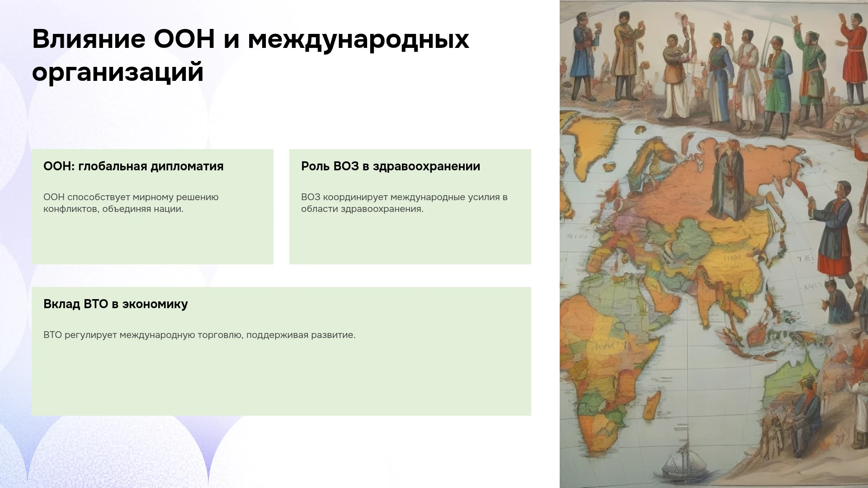
Task: Select the world map illustration image
Action: coord(714,244)
